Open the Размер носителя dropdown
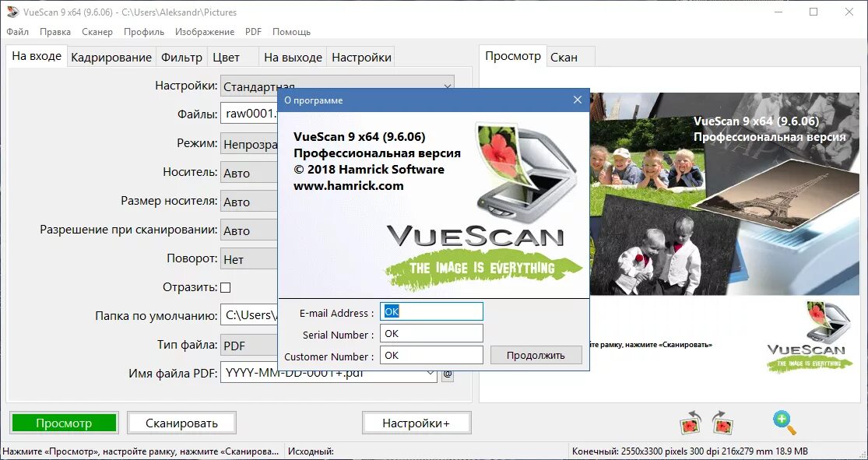868x460 pixels. pyautogui.click(x=249, y=202)
